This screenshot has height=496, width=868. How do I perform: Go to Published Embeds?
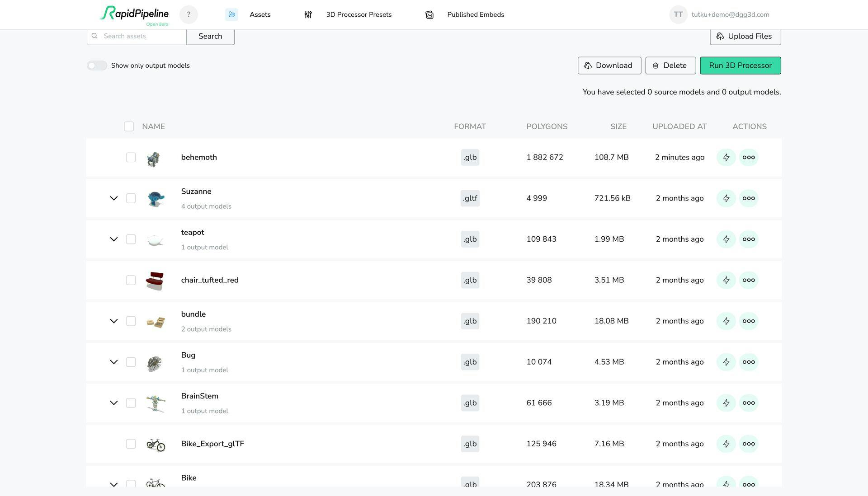(464, 14)
